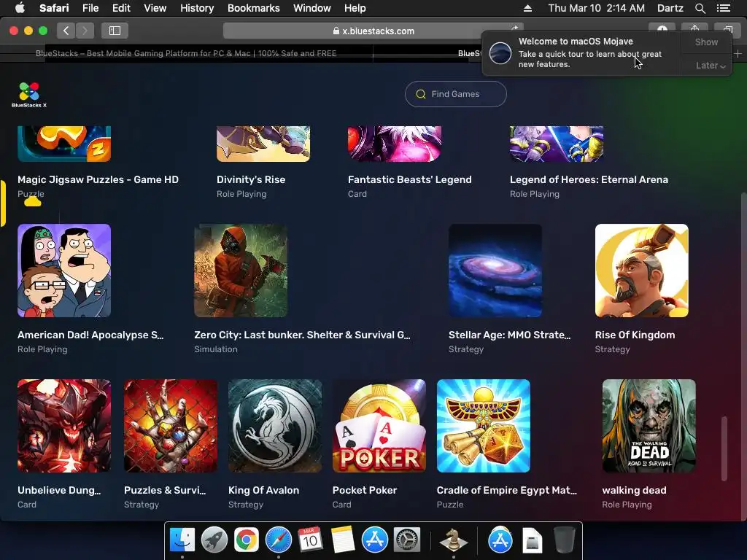This screenshot has width=747, height=560.
Task: Click the page vertical scrollbar thumb
Action: (724, 448)
